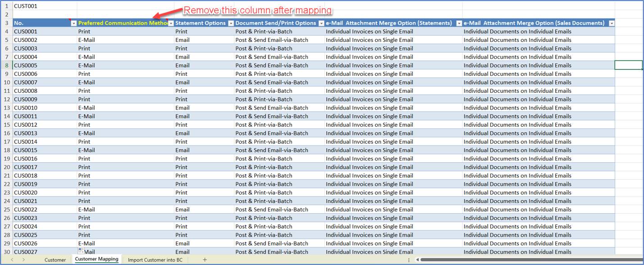Select Individual Invoices on Single Email for CUS0008
644x265 pixels.
click(393, 91)
